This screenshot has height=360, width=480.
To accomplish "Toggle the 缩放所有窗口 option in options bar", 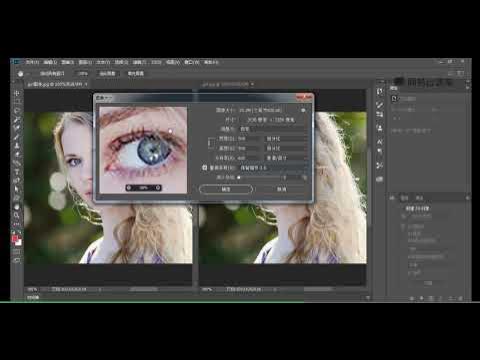I will tap(52, 73).
